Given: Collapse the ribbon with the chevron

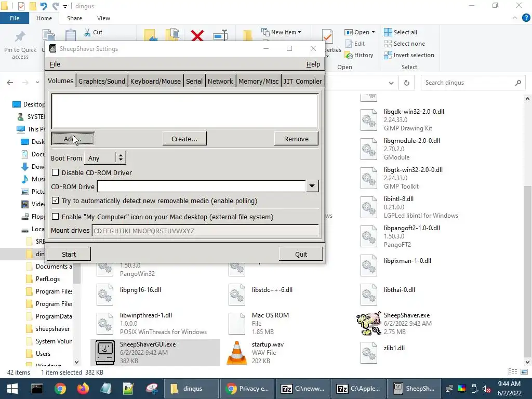Looking at the screenshot, I should click(x=515, y=18).
